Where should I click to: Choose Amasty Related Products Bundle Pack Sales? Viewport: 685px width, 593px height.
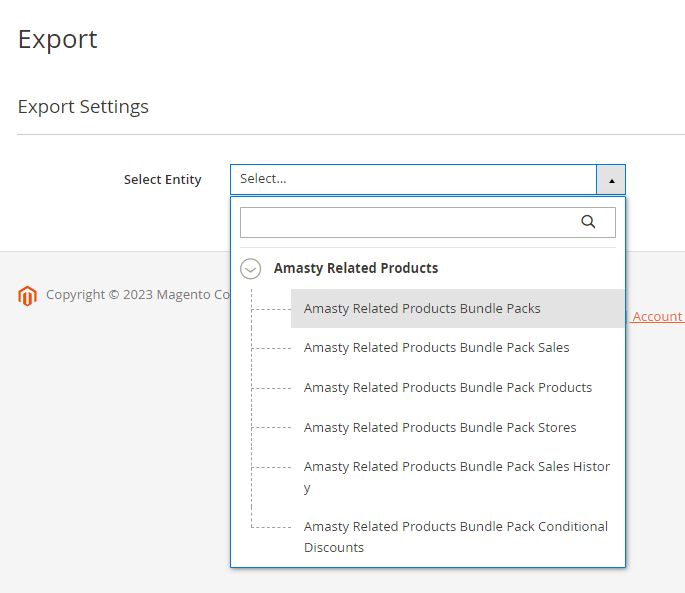tap(458, 347)
